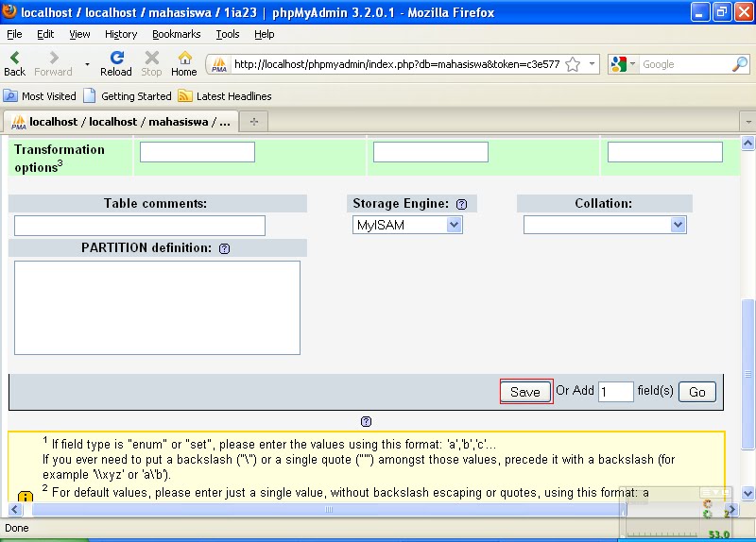Click the vertical scrollbar down arrow
Screen dimensions: 756x542
pos(747,493)
